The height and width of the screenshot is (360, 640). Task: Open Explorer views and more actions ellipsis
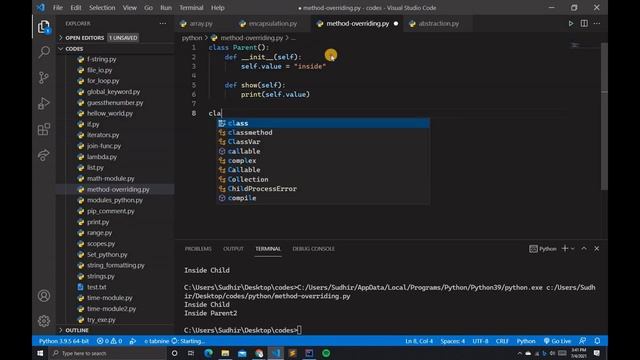pos(163,24)
